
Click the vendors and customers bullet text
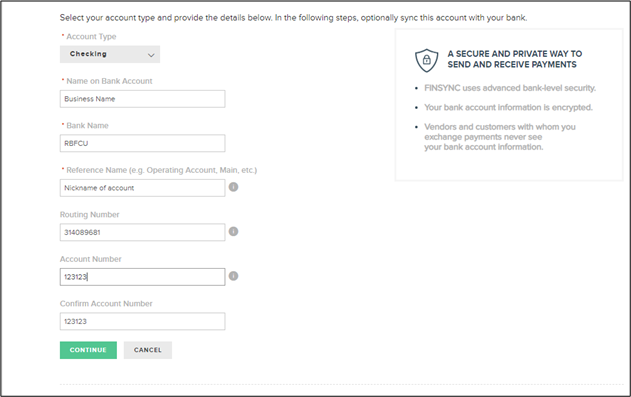click(500, 137)
